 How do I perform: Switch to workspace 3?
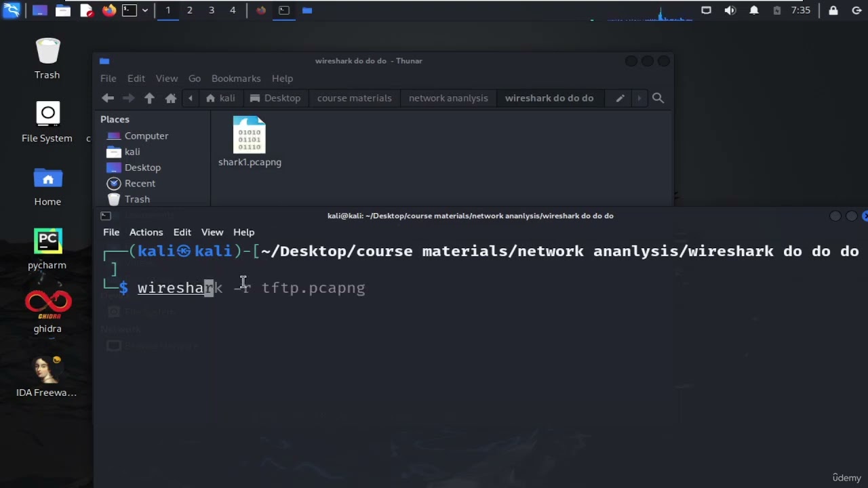211,10
